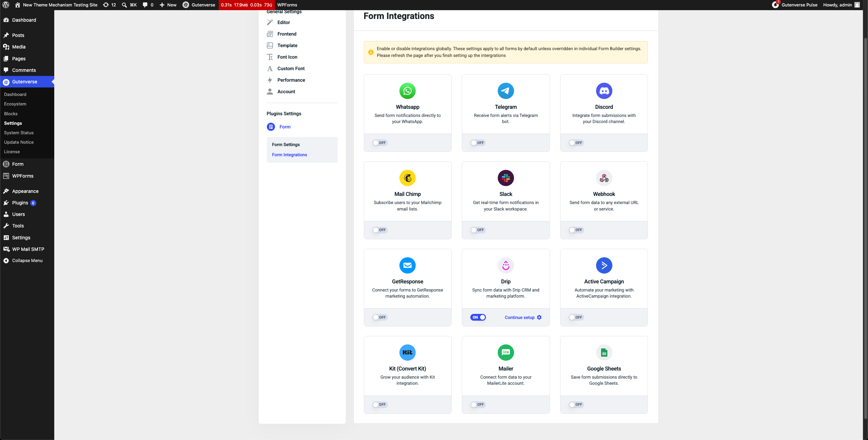Image resolution: width=868 pixels, height=440 pixels.
Task: Enable the Discord integration toggle
Action: [576, 143]
